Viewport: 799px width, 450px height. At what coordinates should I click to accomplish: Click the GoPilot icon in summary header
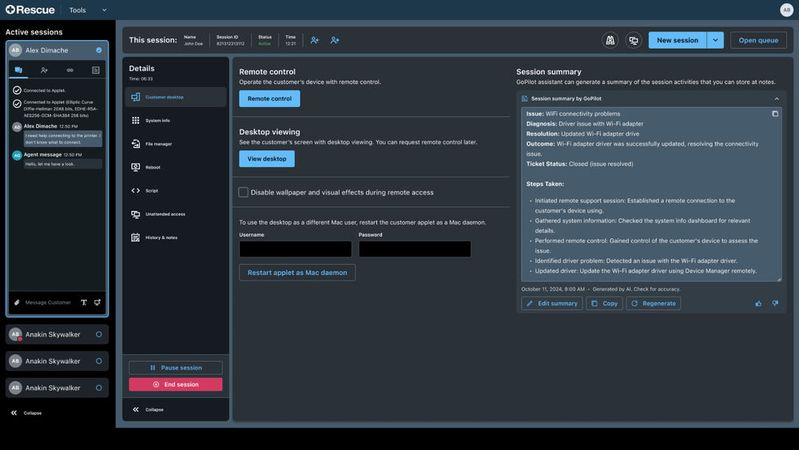tap(524, 99)
